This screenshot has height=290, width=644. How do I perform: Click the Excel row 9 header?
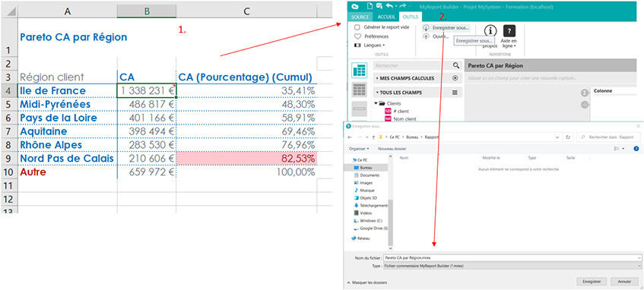coord(8,159)
